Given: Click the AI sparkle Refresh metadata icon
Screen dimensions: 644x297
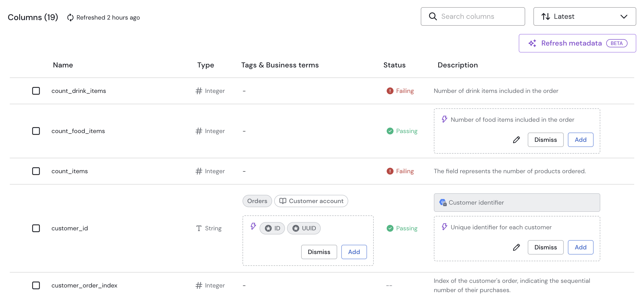Looking at the screenshot, I should click(x=532, y=43).
